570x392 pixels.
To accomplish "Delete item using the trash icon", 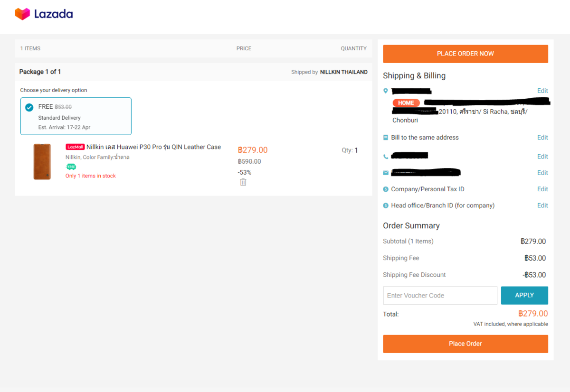I will pyautogui.click(x=243, y=182).
